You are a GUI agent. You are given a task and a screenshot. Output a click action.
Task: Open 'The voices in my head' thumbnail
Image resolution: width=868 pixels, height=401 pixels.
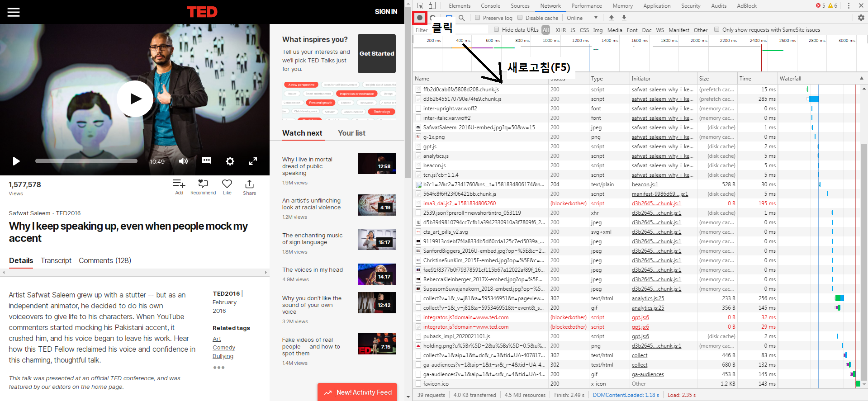(x=377, y=274)
